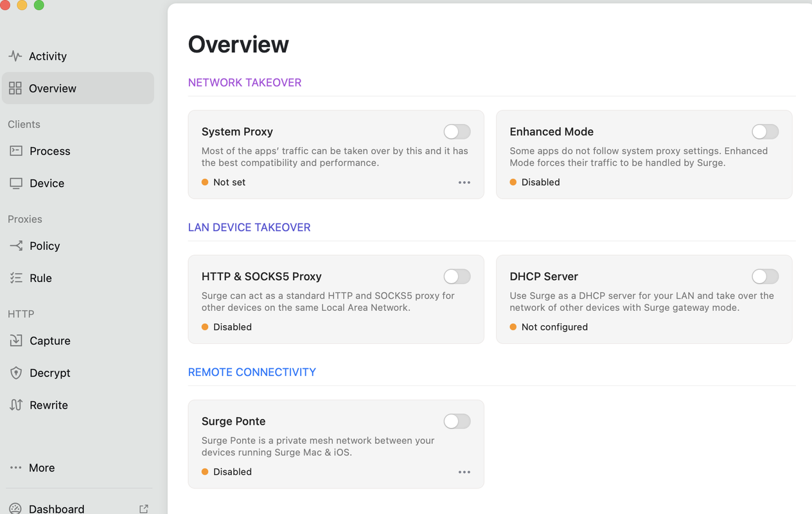Open Surge Ponte three-dot options menu

(464, 472)
